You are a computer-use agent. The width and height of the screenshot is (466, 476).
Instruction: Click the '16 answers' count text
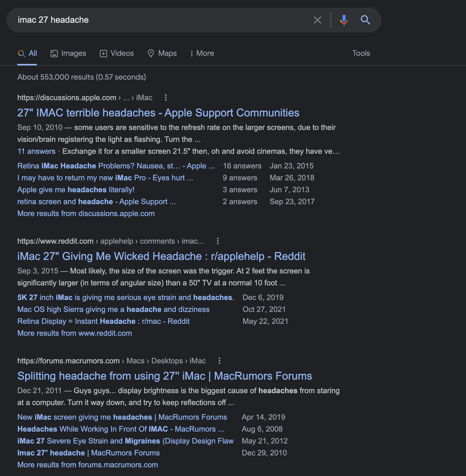[242, 166]
